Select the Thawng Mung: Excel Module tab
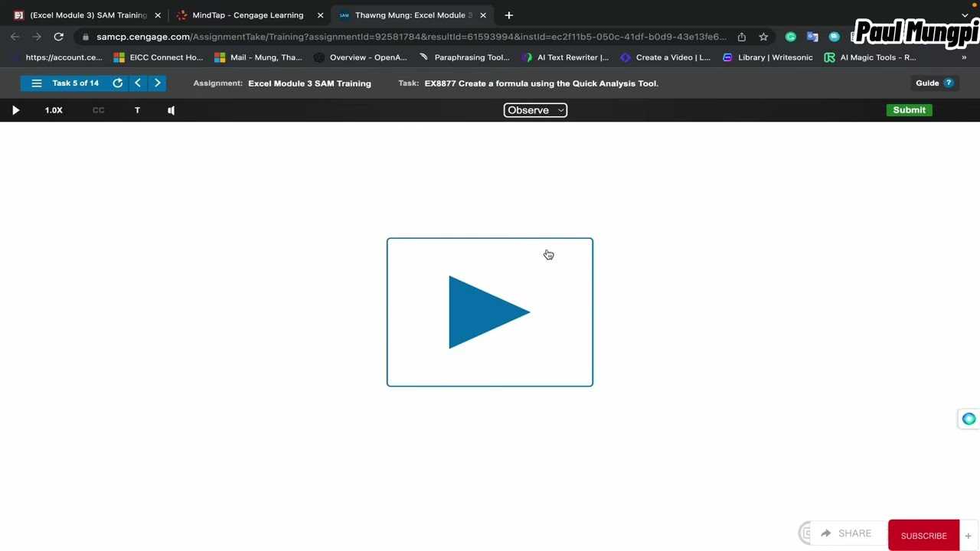The height and width of the screenshot is (551, 980). point(413,15)
